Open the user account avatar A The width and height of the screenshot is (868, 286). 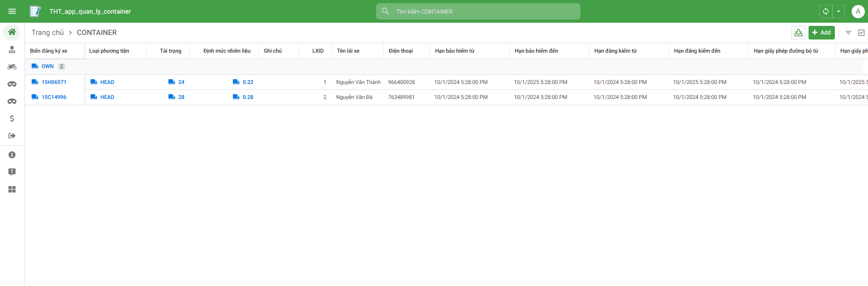(x=858, y=11)
